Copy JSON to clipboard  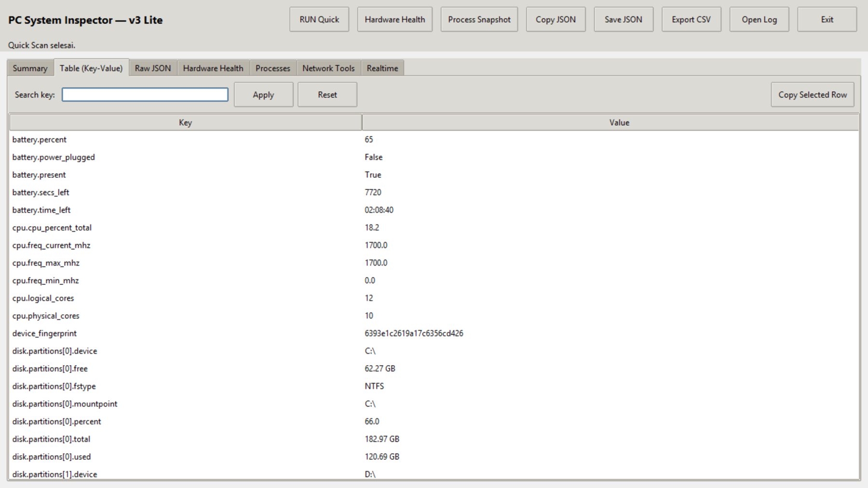pyautogui.click(x=555, y=19)
